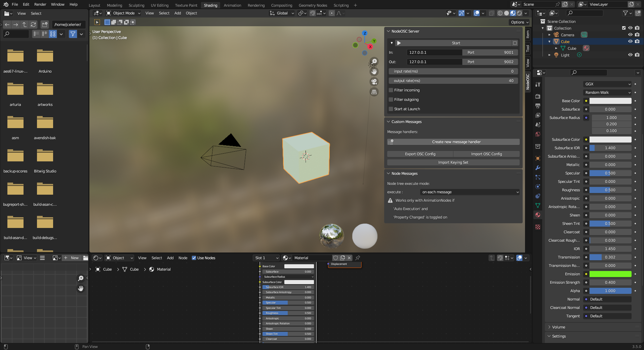The width and height of the screenshot is (644, 350).
Task: Click the green Emission color swatch
Action: click(x=610, y=274)
